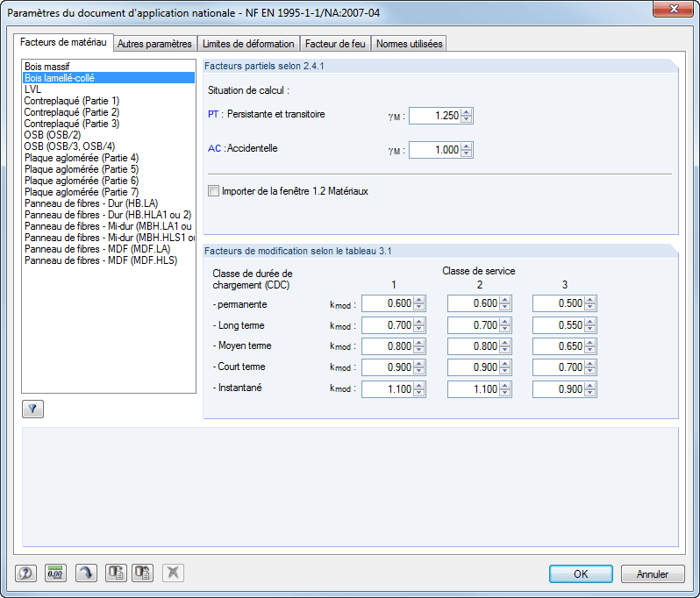Open the Limites de déformation tab
This screenshot has height=598, width=700.
coord(248,44)
